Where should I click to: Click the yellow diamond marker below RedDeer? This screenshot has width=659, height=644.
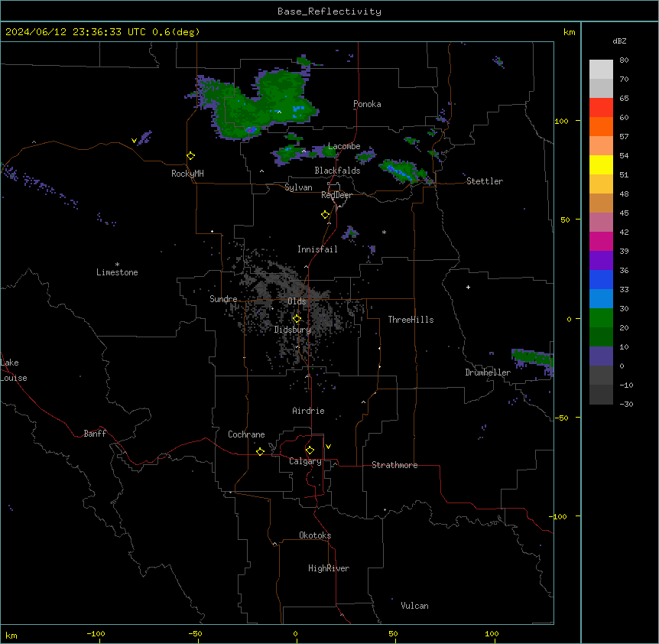coord(326,215)
